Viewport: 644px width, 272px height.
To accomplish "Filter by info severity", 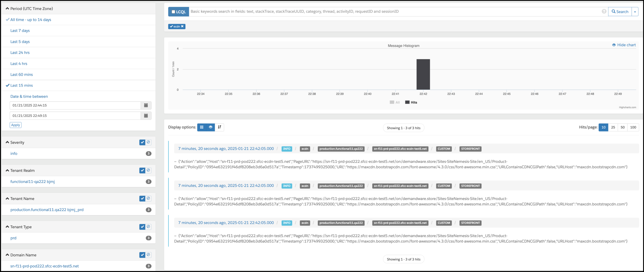I will pyautogui.click(x=14, y=154).
